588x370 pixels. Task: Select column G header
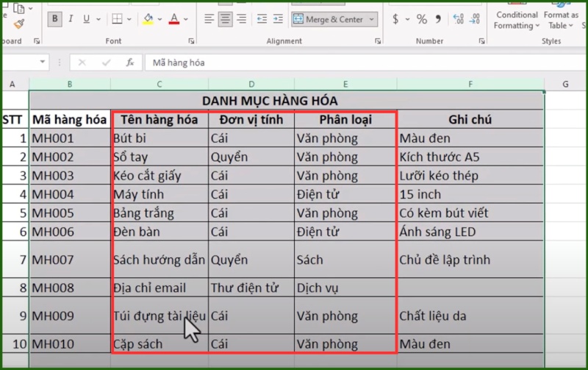[565, 85]
